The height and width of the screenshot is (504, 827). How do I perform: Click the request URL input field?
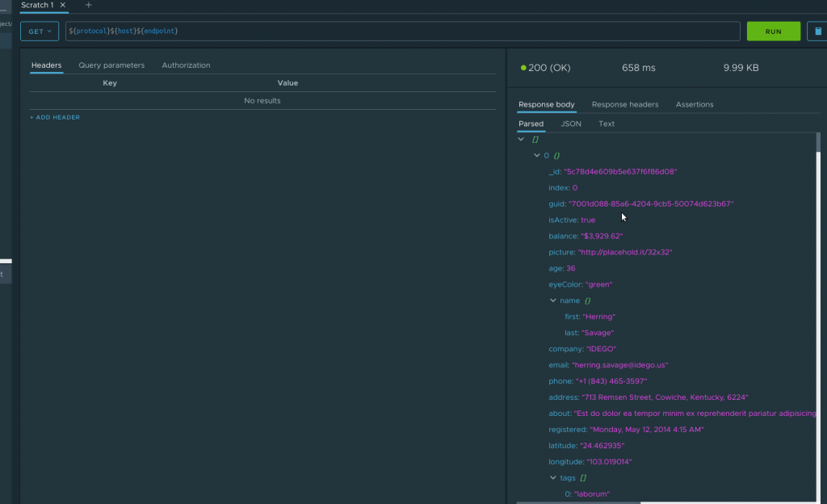pos(402,31)
